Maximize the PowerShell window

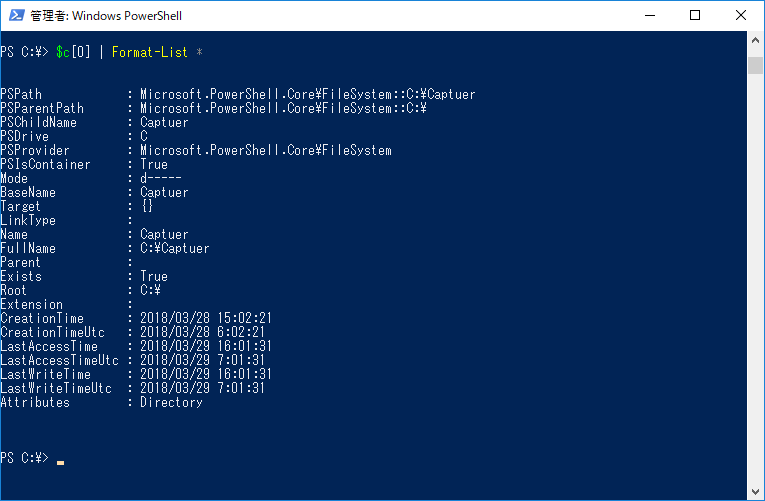(695, 15)
